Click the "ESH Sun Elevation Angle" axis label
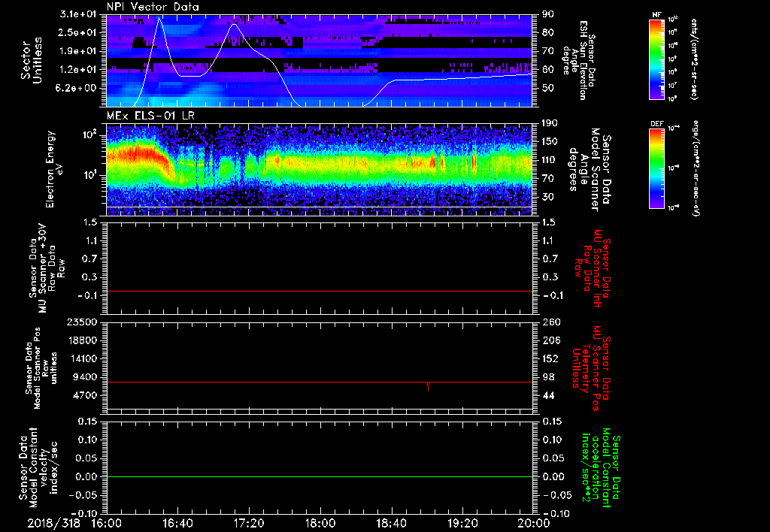 [x=579, y=60]
